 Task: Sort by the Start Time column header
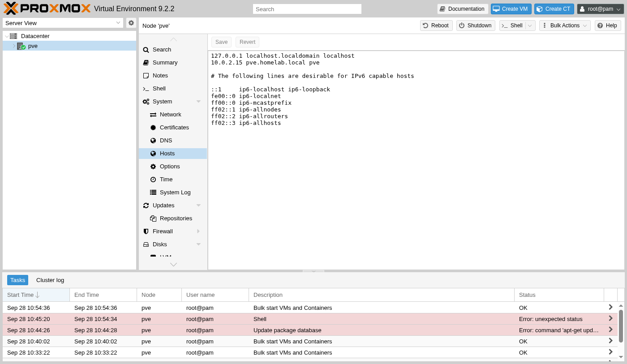(x=36, y=295)
